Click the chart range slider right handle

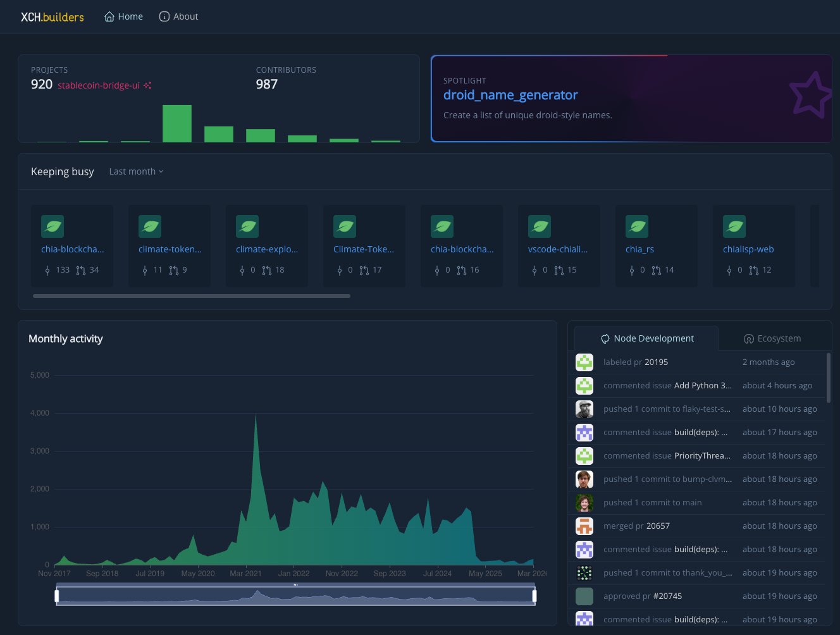point(534,596)
